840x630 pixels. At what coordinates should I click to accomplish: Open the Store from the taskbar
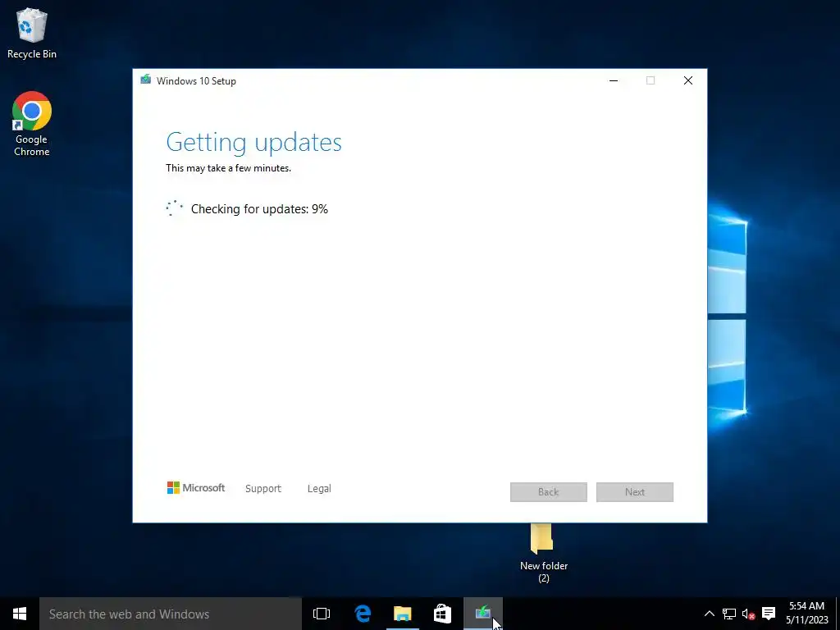pyautogui.click(x=442, y=614)
